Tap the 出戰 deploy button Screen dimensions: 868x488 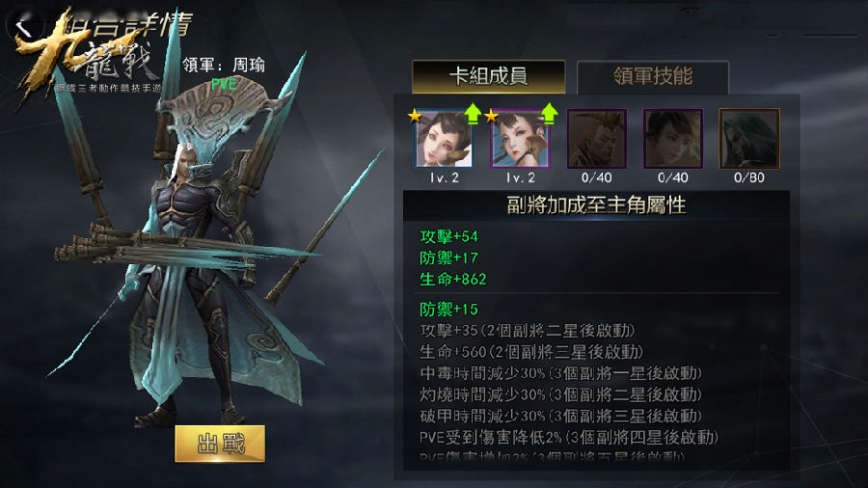coord(220,444)
